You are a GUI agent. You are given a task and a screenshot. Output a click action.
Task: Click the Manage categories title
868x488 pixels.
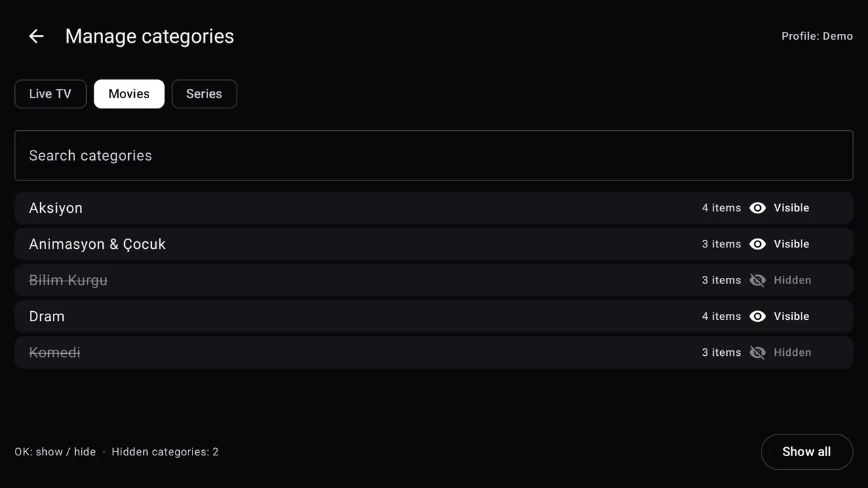click(x=150, y=36)
